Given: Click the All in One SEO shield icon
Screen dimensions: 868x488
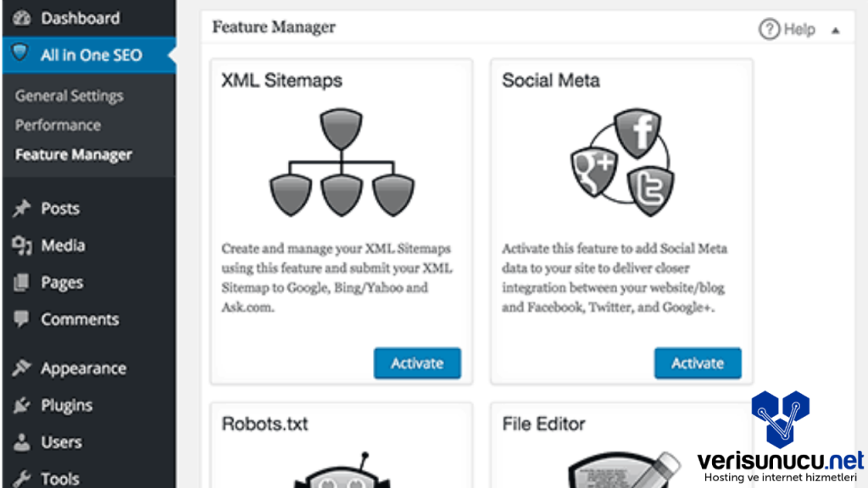Looking at the screenshot, I should tap(21, 54).
